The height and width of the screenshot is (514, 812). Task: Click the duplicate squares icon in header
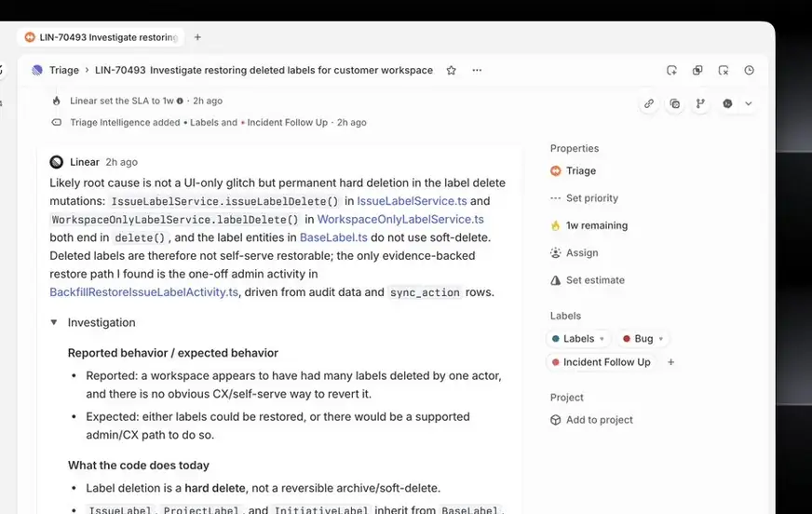pyautogui.click(x=697, y=70)
